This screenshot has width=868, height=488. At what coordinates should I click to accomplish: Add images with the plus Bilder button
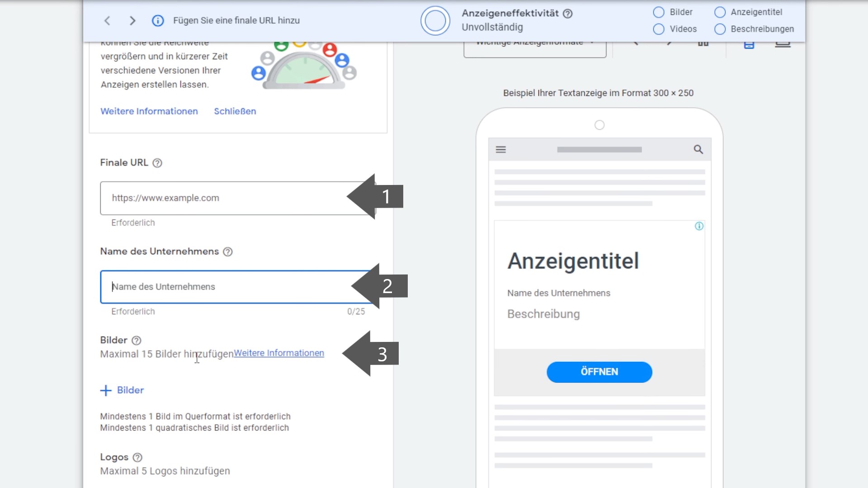pyautogui.click(x=122, y=390)
